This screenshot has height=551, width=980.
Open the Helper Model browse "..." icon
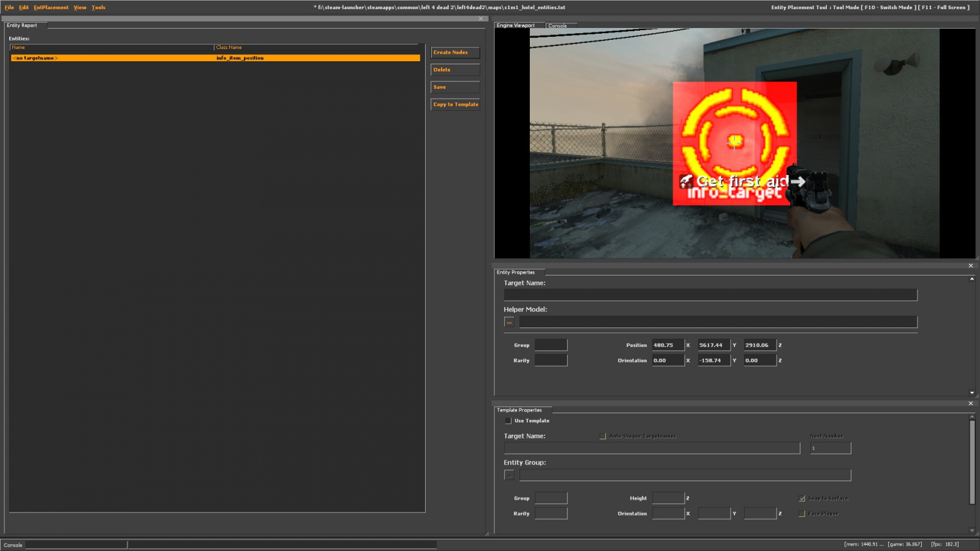[x=508, y=321]
